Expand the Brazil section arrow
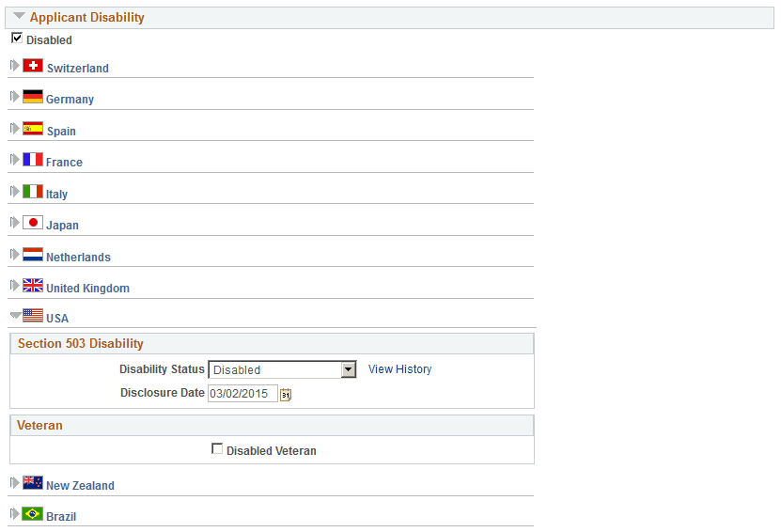 [x=14, y=513]
